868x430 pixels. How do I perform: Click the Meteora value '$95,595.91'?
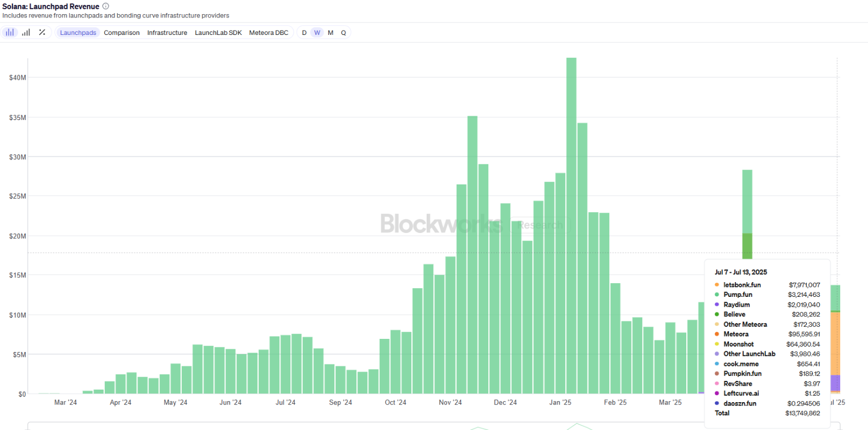click(804, 334)
